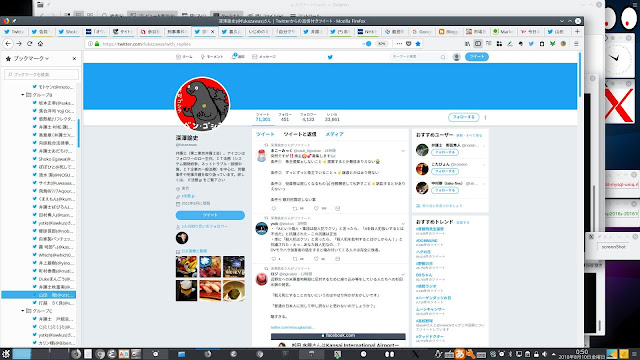Collapse the グループC folder in bookmarks
The width and height of the screenshot is (640, 360).
23,311
